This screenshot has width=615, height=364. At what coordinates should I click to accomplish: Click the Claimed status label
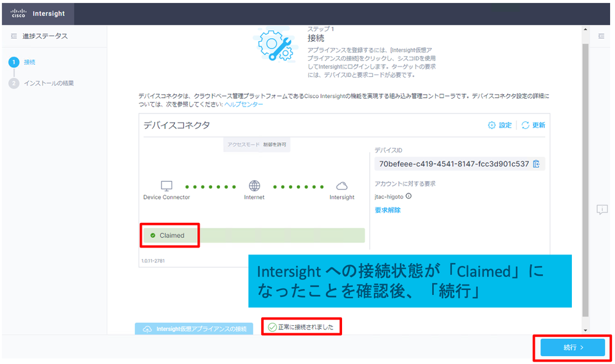tap(172, 235)
